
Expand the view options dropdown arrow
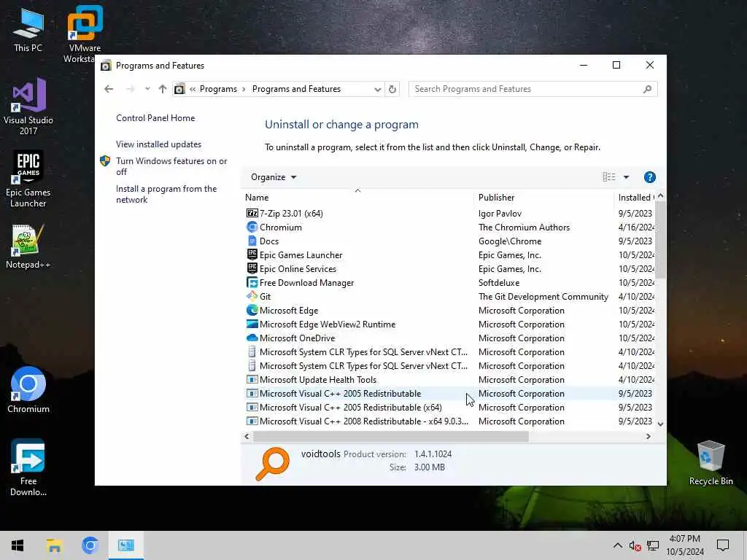626,177
